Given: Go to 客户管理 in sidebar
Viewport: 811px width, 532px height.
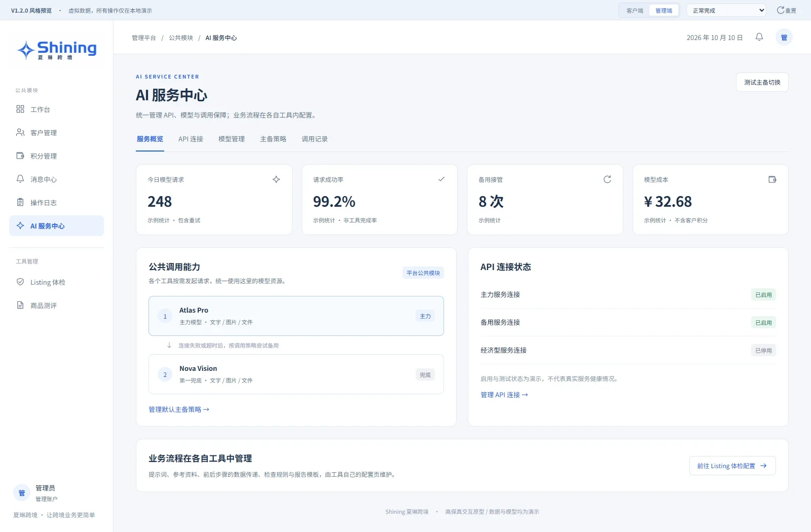Looking at the screenshot, I should [56, 133].
